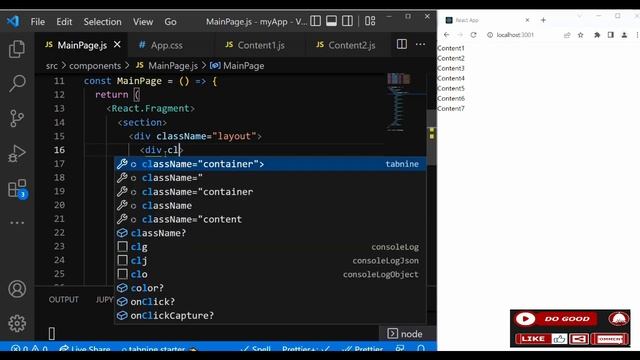640x360 pixels.
Task: Click the LIKE button overlay
Action: (540, 339)
